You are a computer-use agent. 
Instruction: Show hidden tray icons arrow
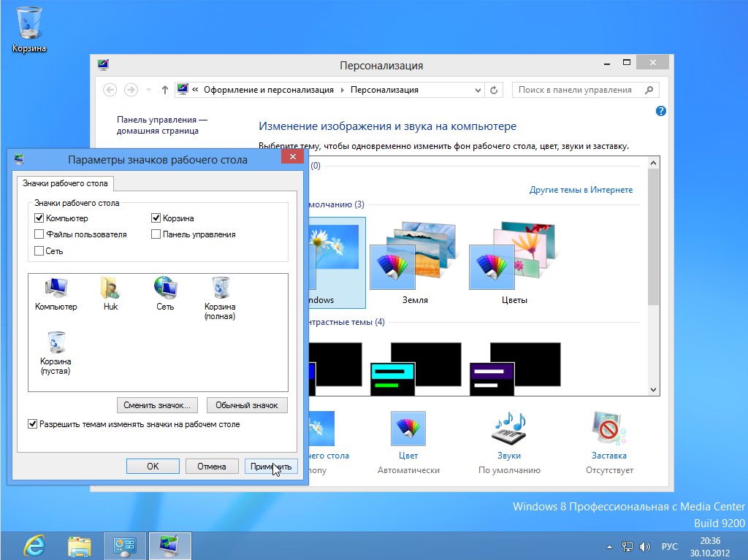(x=609, y=547)
